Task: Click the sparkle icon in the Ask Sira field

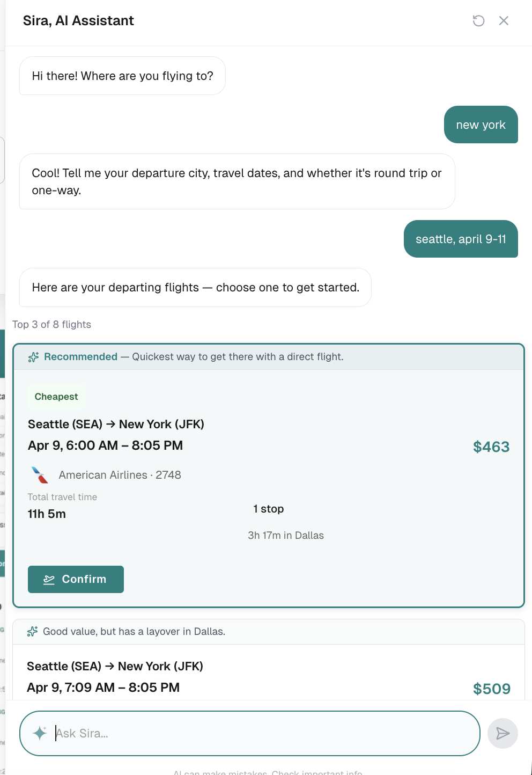Action: pyautogui.click(x=40, y=733)
